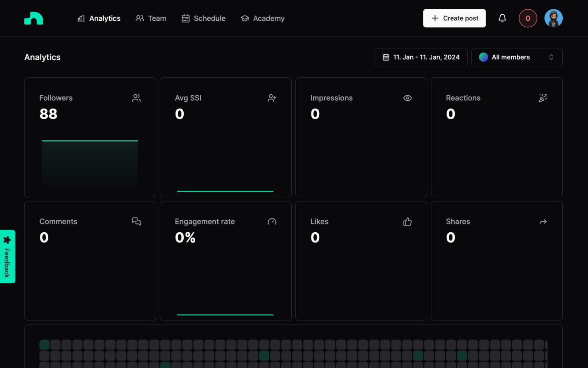Open the notifications bell
This screenshot has width=588, height=368.
tap(502, 18)
